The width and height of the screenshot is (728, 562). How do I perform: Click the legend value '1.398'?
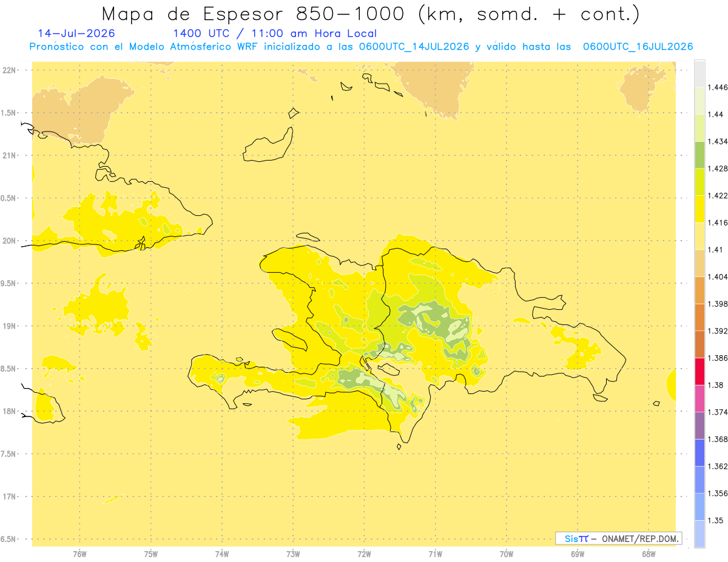tap(718, 304)
